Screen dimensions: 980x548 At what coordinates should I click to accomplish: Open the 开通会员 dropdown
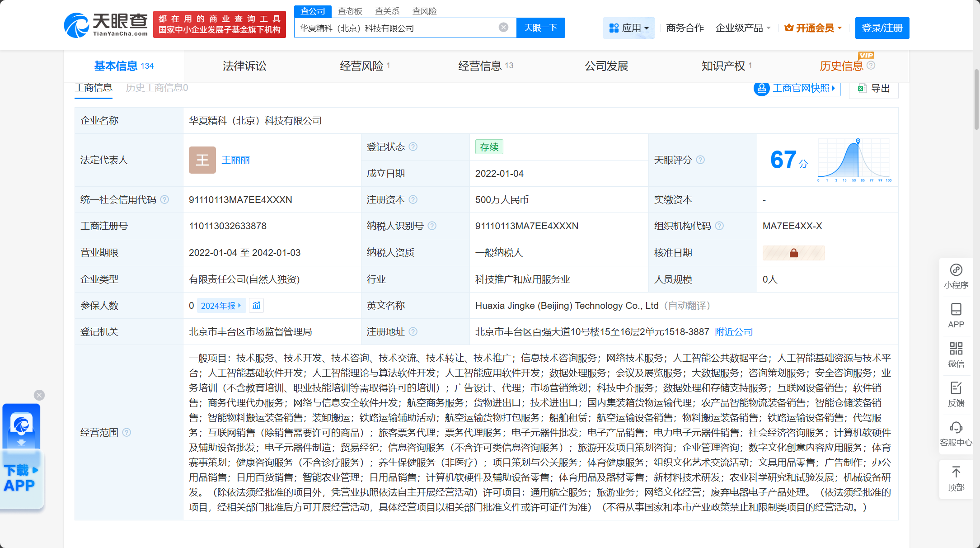click(813, 28)
